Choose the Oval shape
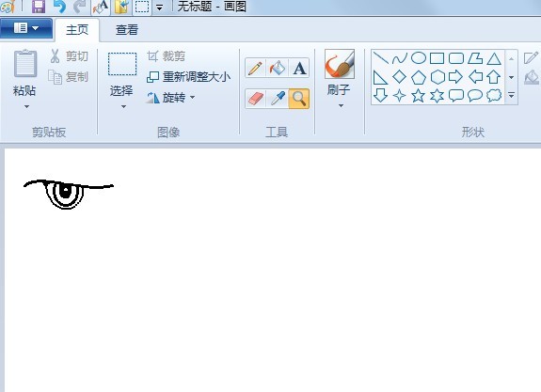 tap(418, 58)
